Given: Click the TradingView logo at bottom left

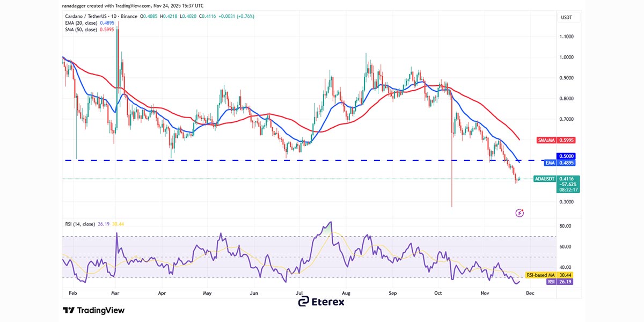Looking at the screenshot, I should tap(93, 310).
